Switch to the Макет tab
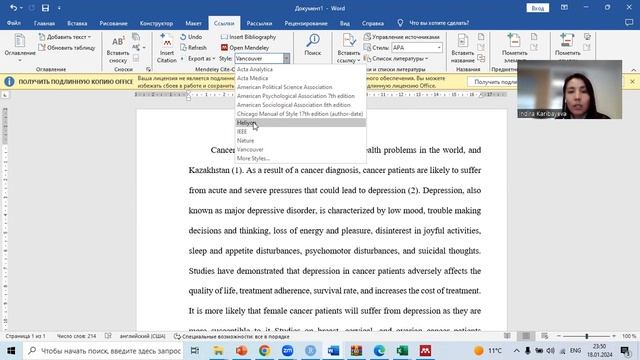 point(193,23)
